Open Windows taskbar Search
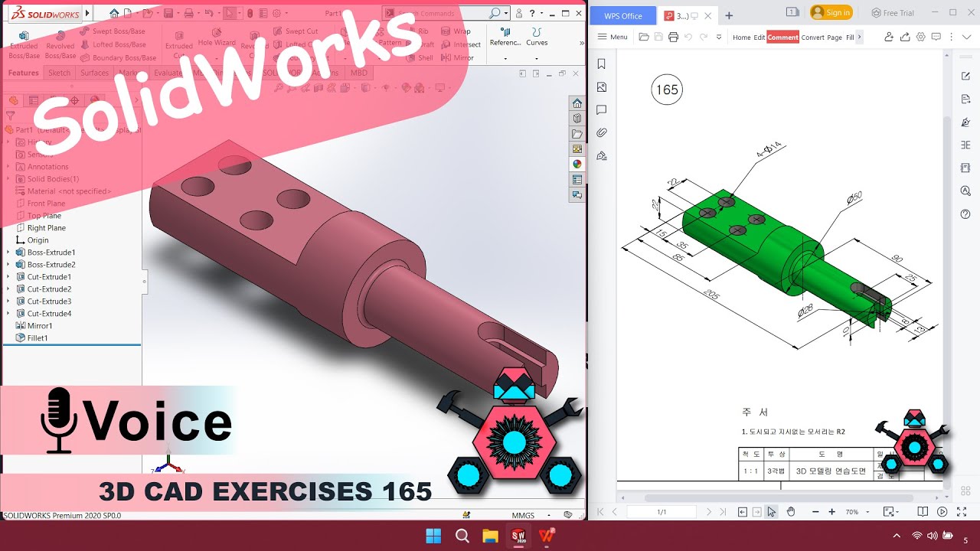 pyautogui.click(x=462, y=536)
